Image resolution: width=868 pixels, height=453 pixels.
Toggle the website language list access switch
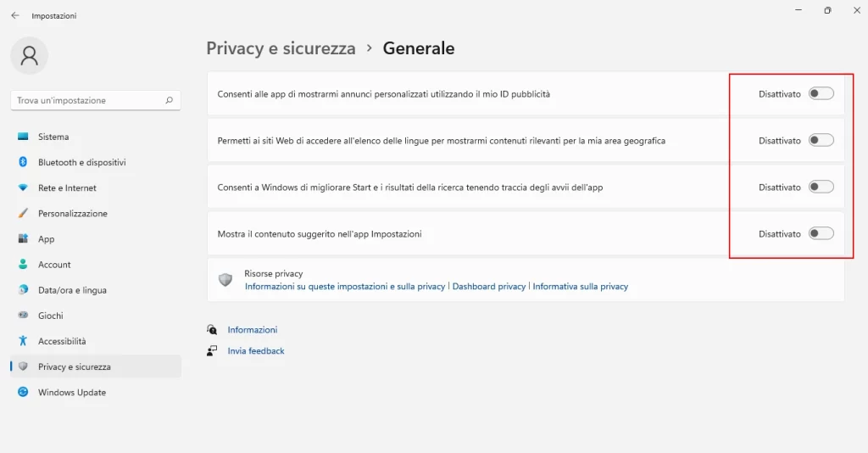(x=821, y=140)
